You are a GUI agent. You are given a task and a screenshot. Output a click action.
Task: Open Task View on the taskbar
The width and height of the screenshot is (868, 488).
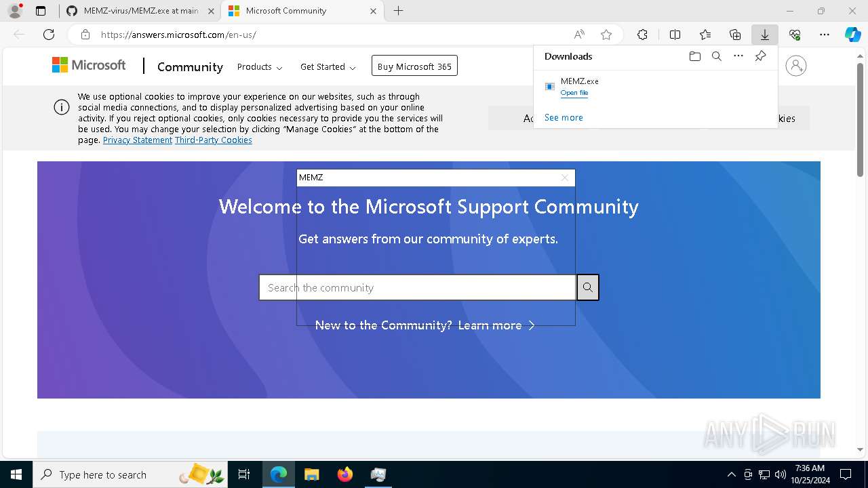pyautogui.click(x=244, y=474)
